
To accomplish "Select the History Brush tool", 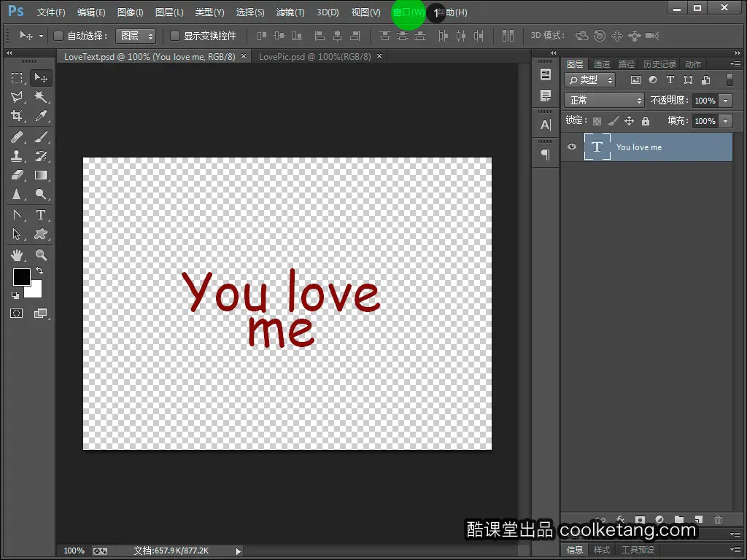I will (x=41, y=156).
